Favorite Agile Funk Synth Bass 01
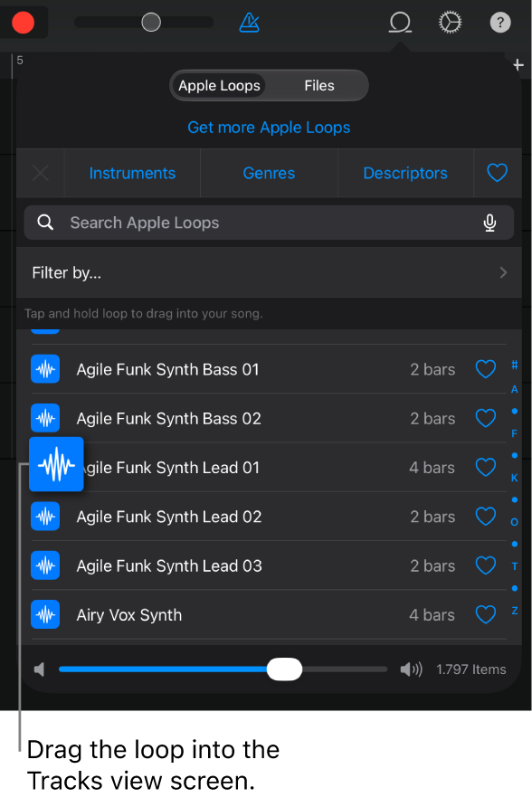Viewport: 532px width, 807px height. pyautogui.click(x=485, y=369)
